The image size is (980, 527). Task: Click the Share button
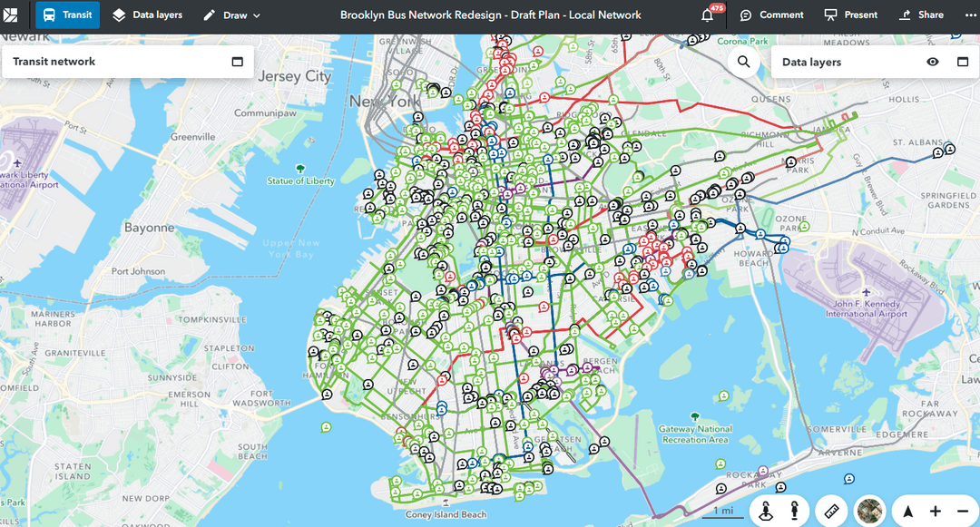coord(921,15)
